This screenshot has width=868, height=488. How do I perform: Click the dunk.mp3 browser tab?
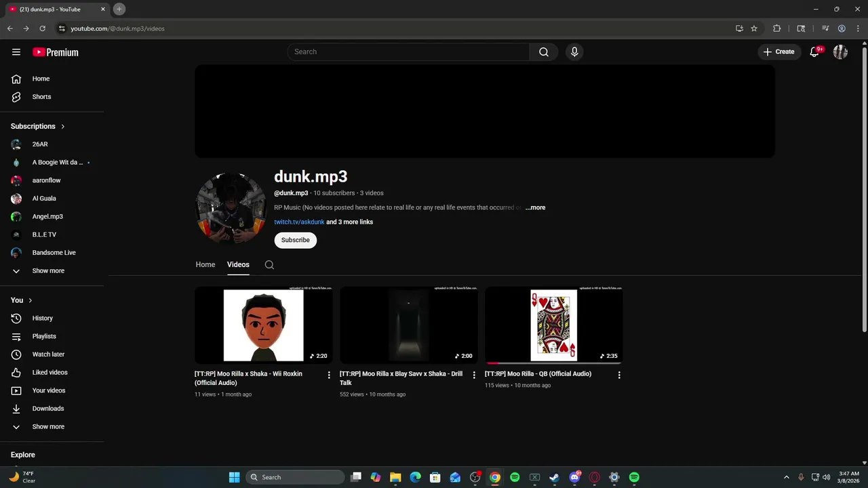[56, 9]
